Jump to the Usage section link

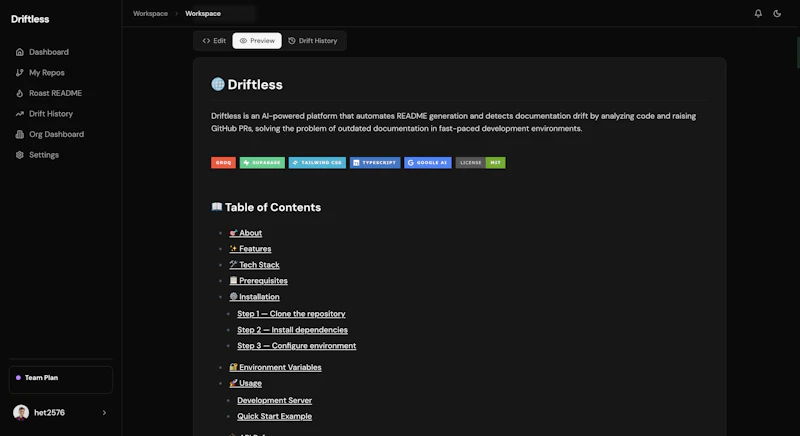point(245,383)
